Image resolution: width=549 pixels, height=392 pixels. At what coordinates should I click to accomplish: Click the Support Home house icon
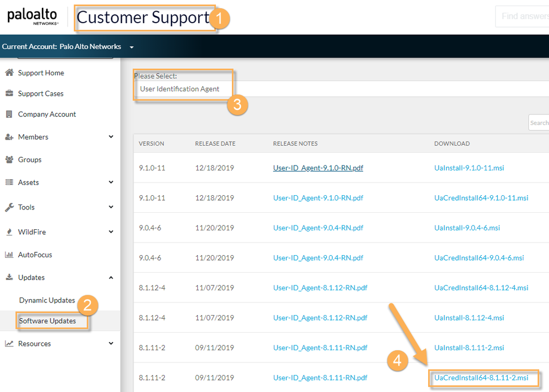tap(9, 73)
